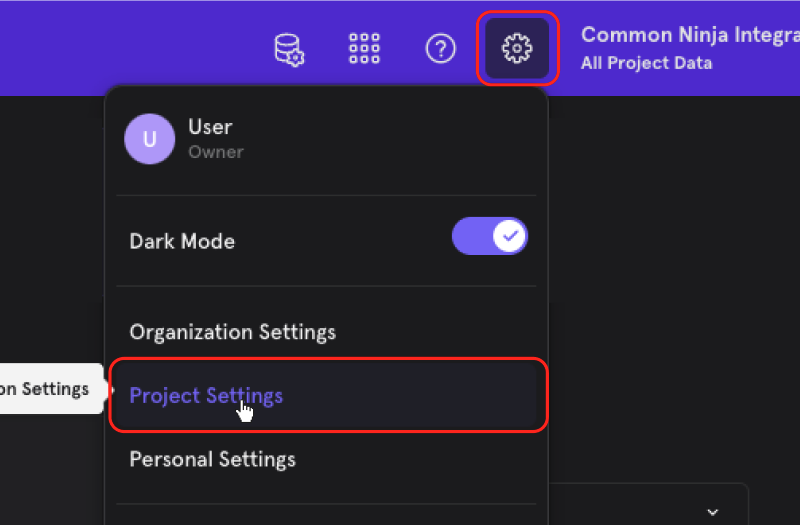This screenshot has height=525, width=800.
Task: Open the apps grid icon
Action: tap(364, 48)
